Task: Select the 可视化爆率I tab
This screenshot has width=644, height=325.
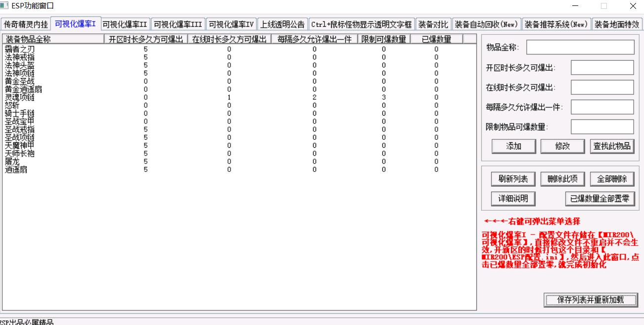Action: 75,23
